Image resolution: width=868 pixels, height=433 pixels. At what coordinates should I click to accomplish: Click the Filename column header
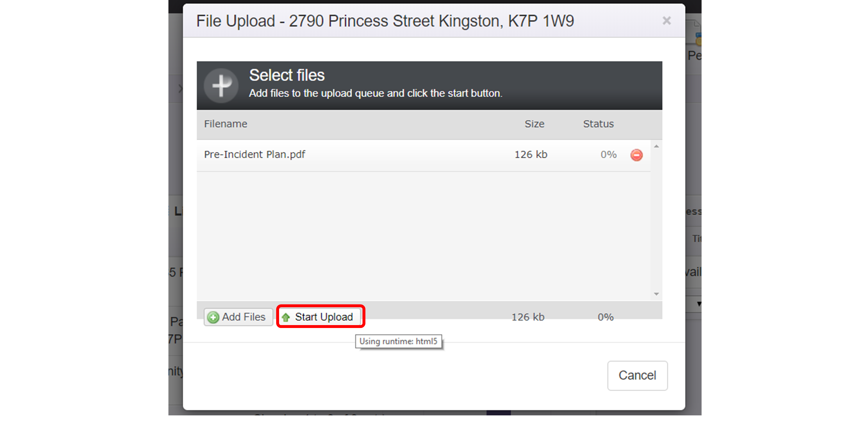click(226, 124)
